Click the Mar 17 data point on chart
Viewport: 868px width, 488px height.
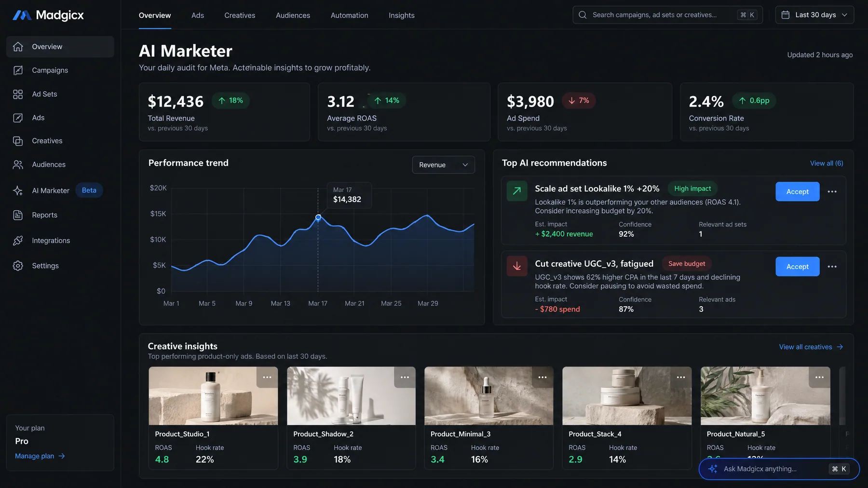(x=318, y=217)
